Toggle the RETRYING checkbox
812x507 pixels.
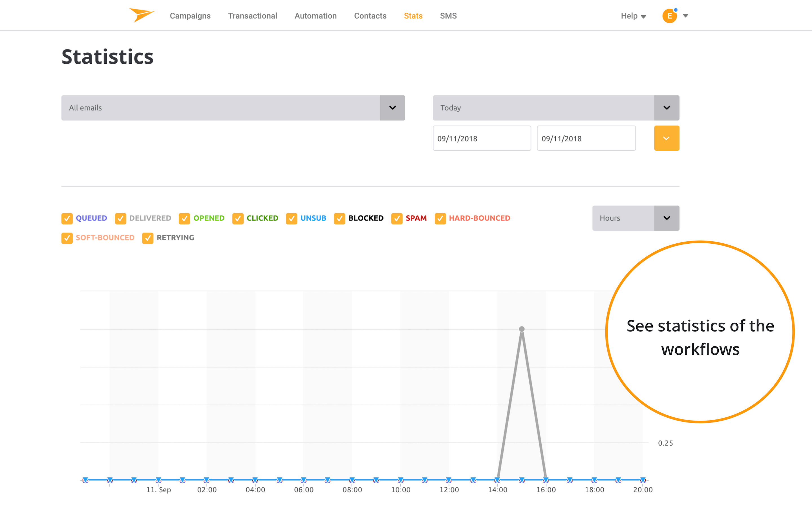[x=148, y=238]
